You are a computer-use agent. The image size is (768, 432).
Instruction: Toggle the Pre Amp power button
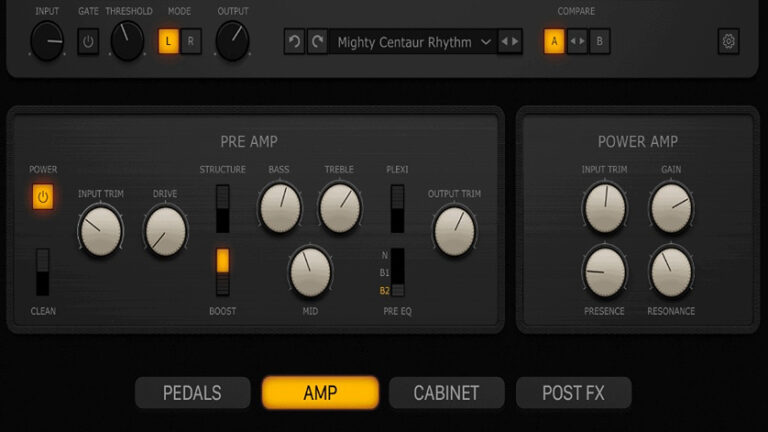43,197
